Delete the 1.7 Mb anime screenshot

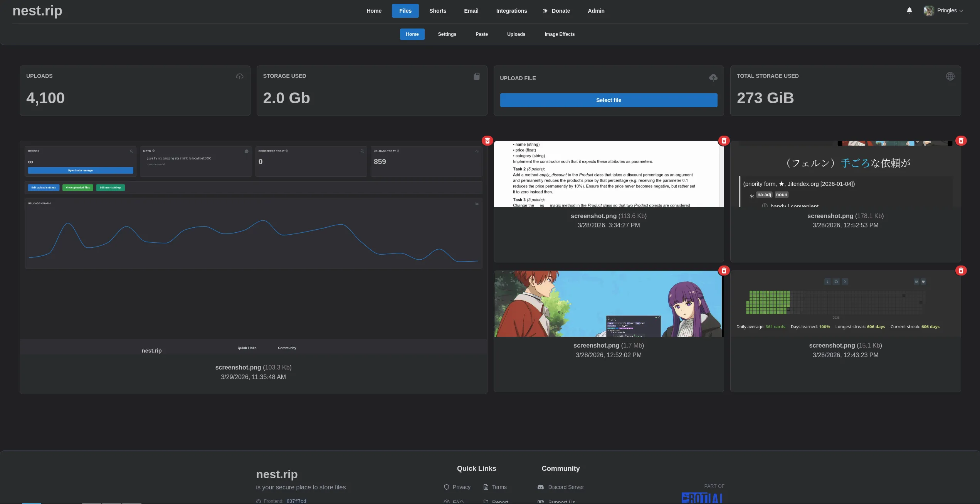pyautogui.click(x=723, y=270)
